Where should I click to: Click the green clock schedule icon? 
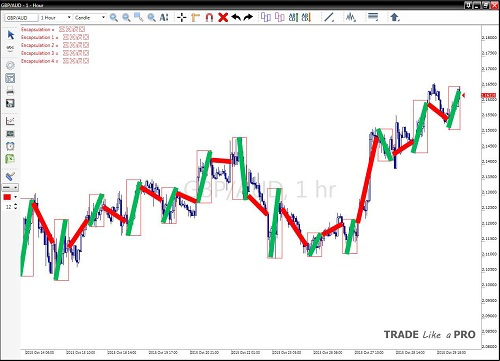point(10,159)
